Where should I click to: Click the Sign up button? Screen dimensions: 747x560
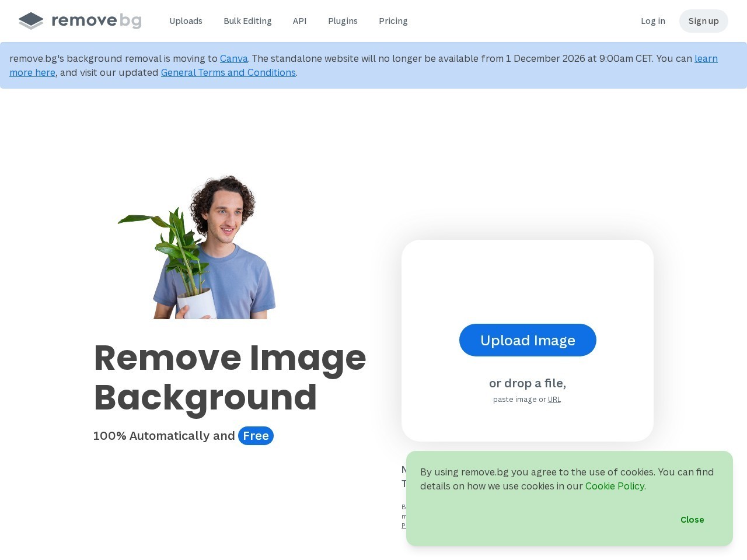(703, 21)
